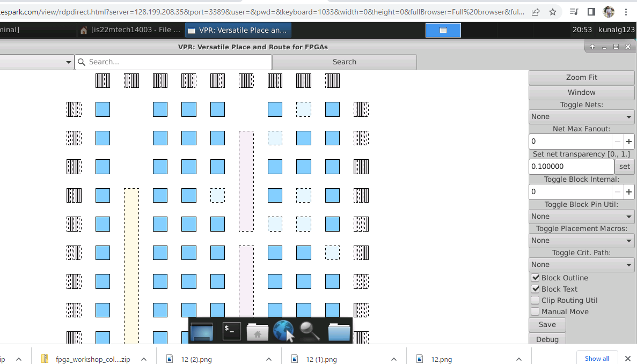Screen dimensions: 637x364
Task: Launch the web browser globe icon
Action: click(283, 331)
